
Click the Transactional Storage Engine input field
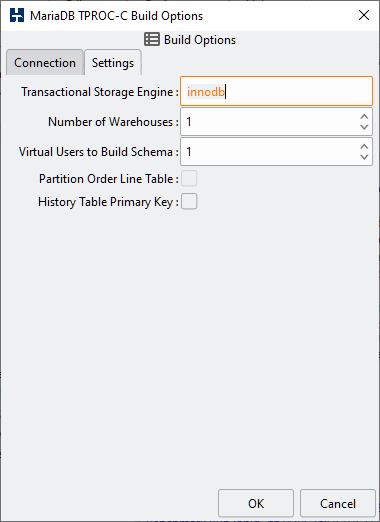(x=276, y=91)
